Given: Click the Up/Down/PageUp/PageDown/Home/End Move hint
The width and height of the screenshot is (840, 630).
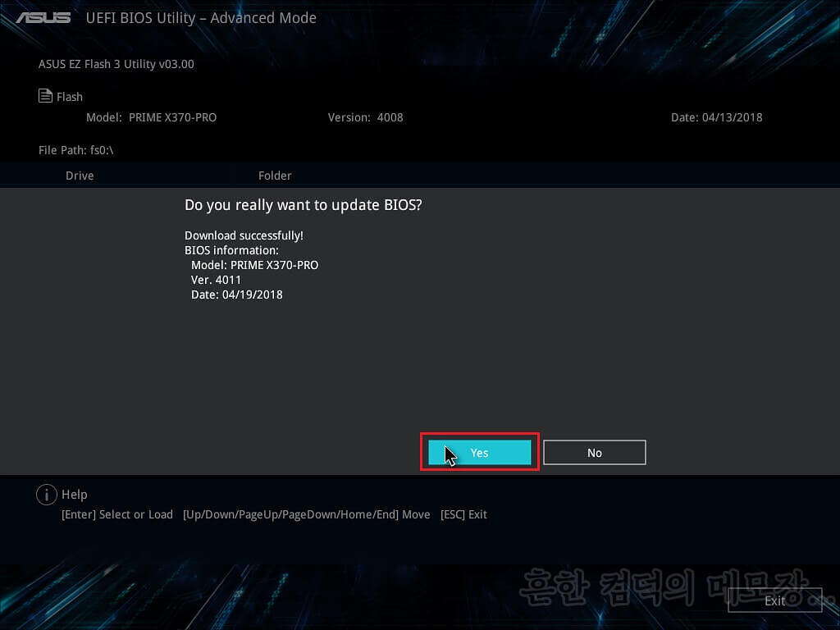Looking at the screenshot, I should pyautogui.click(x=307, y=514).
